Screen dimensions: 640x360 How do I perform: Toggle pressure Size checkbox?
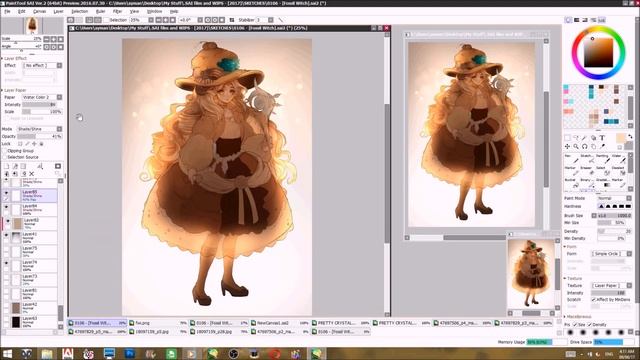pyautogui.click(x=575, y=324)
